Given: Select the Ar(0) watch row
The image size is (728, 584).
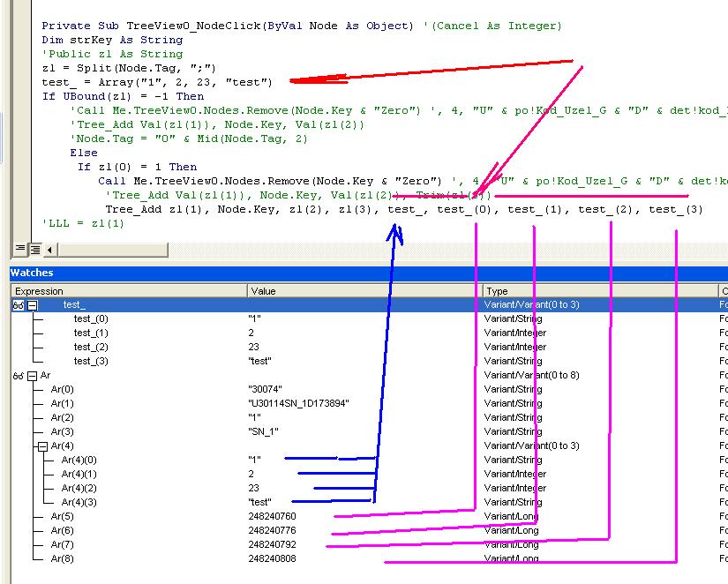Looking at the screenshot, I should [369, 389].
